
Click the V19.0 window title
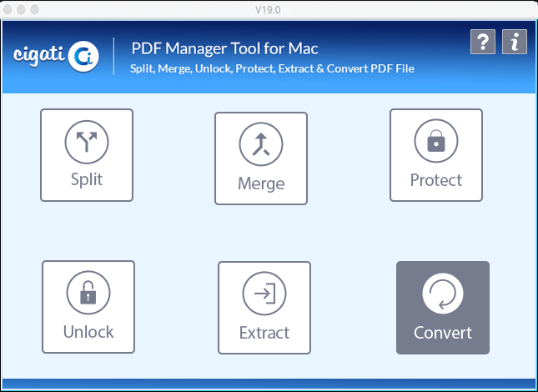(x=268, y=10)
